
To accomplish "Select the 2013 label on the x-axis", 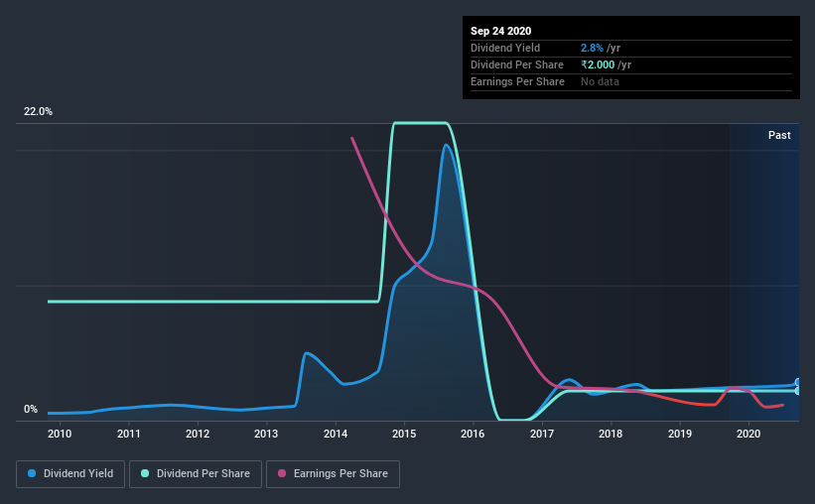I will click(266, 434).
